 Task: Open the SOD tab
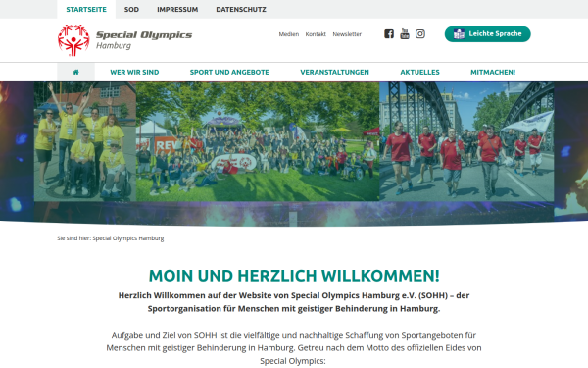coord(131,10)
